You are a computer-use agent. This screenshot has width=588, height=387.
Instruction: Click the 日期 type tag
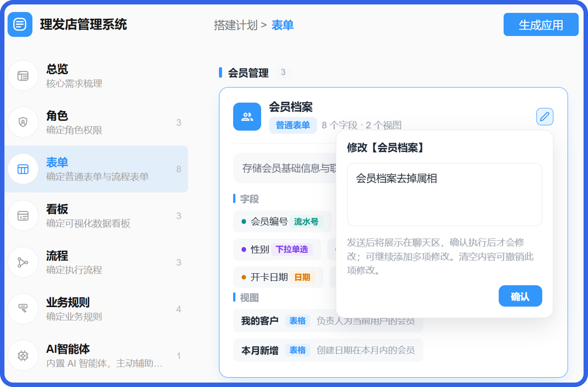point(302,277)
